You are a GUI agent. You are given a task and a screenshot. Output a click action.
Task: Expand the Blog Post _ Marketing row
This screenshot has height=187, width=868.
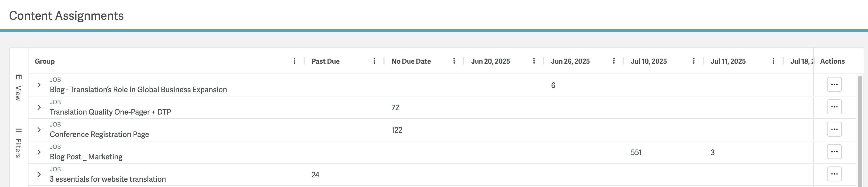39,152
